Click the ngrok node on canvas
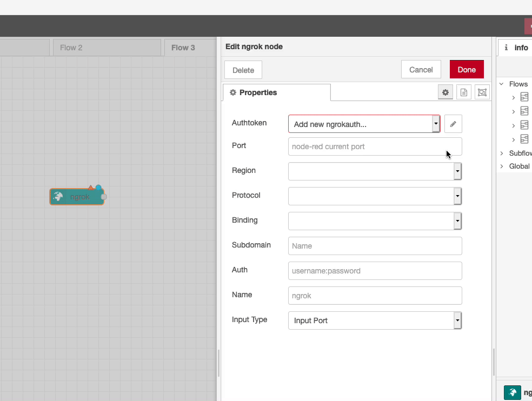The width and height of the screenshot is (532, 401). coord(77,197)
